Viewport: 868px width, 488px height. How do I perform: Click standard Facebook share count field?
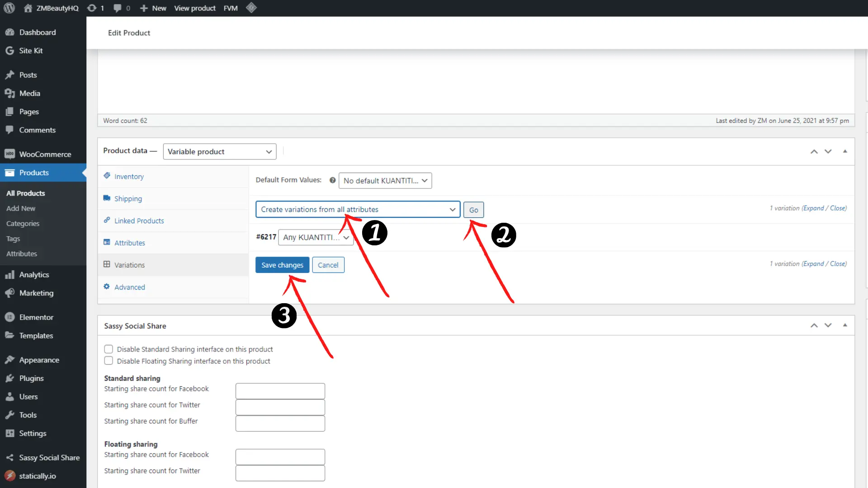point(280,391)
